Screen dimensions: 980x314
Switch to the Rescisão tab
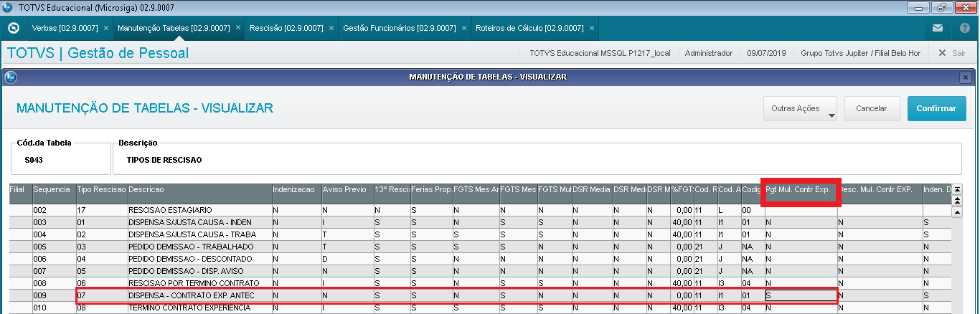click(x=286, y=28)
